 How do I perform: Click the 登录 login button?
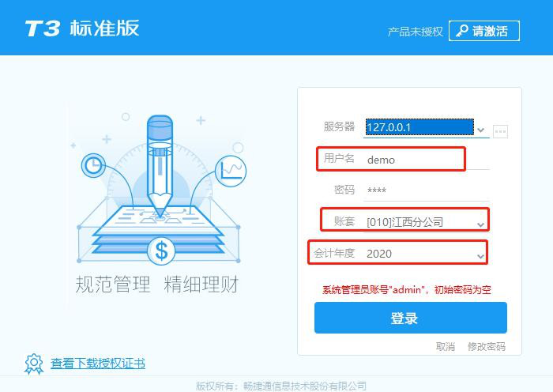411,318
